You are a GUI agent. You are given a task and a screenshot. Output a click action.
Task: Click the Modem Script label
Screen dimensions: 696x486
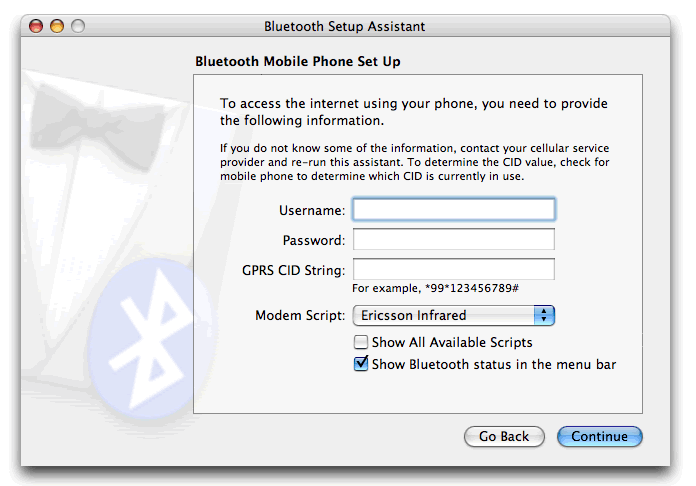[x=300, y=316]
